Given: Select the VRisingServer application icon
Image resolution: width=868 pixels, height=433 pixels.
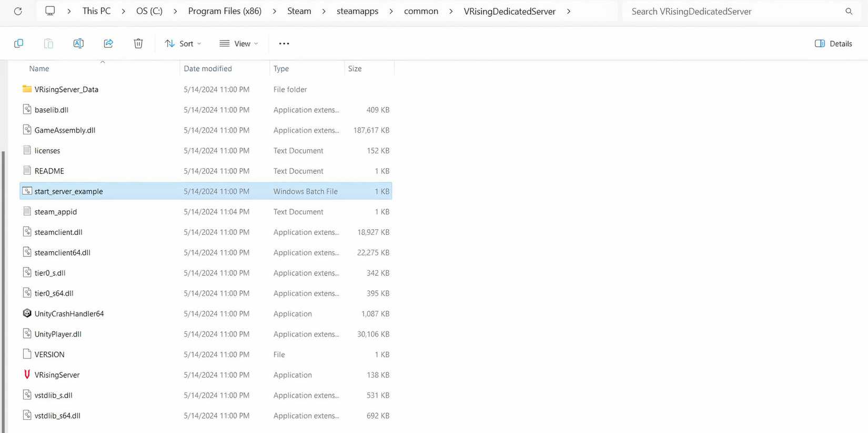Looking at the screenshot, I should pyautogui.click(x=27, y=375).
